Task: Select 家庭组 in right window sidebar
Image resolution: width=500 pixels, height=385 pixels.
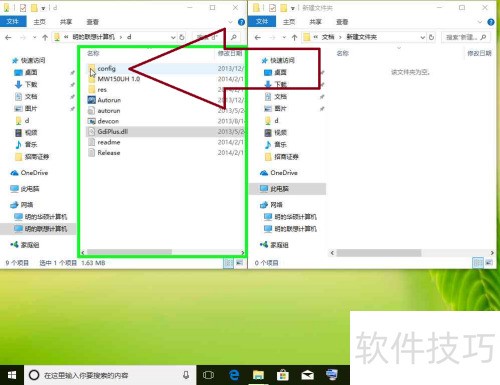Action: [x=279, y=245]
